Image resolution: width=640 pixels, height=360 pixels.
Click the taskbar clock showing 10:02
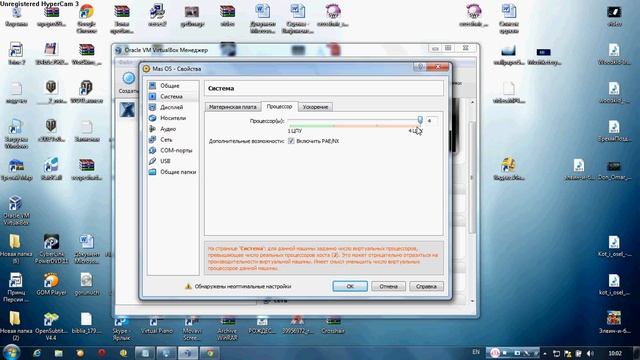(615, 353)
